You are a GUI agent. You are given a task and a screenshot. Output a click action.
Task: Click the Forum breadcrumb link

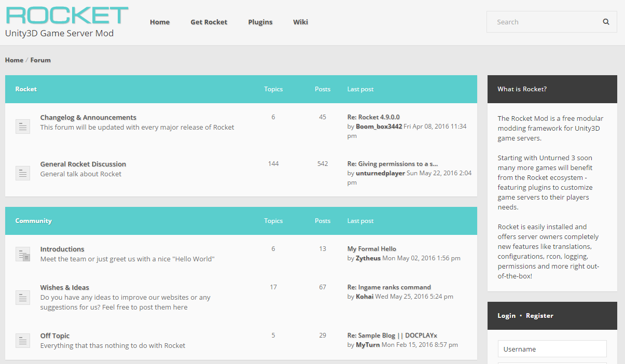[40, 60]
